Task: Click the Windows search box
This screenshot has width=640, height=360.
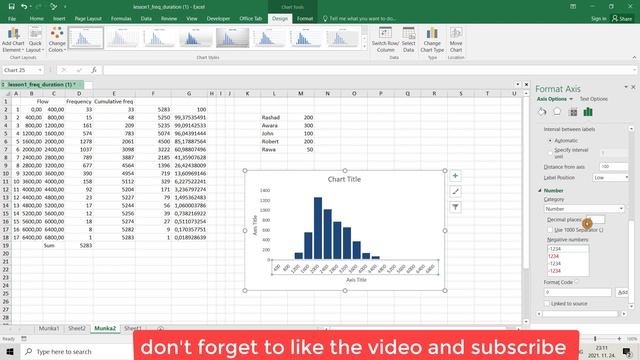Action: 77,351
